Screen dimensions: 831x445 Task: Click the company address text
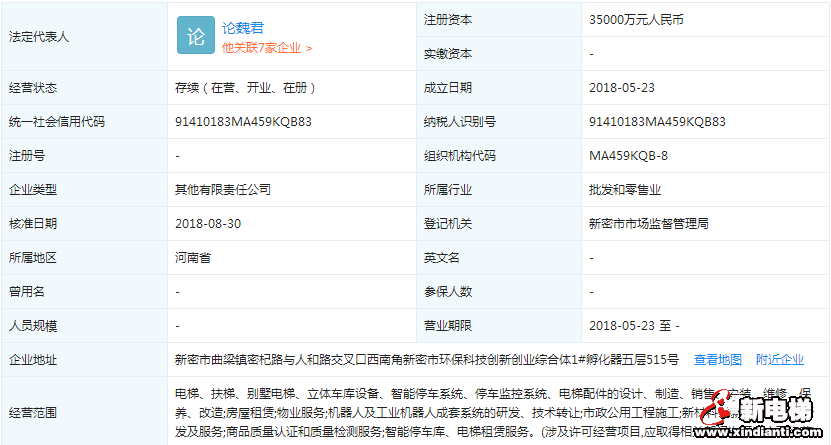point(427,359)
